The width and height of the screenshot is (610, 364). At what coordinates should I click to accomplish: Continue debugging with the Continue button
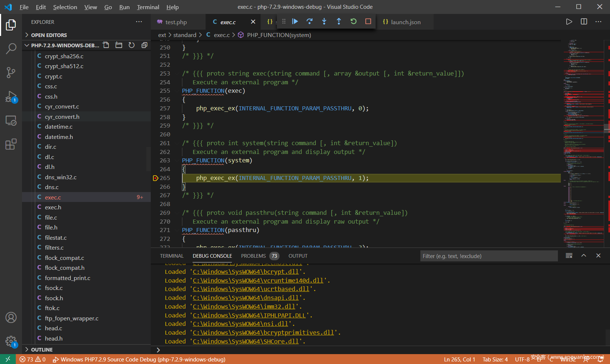point(295,22)
